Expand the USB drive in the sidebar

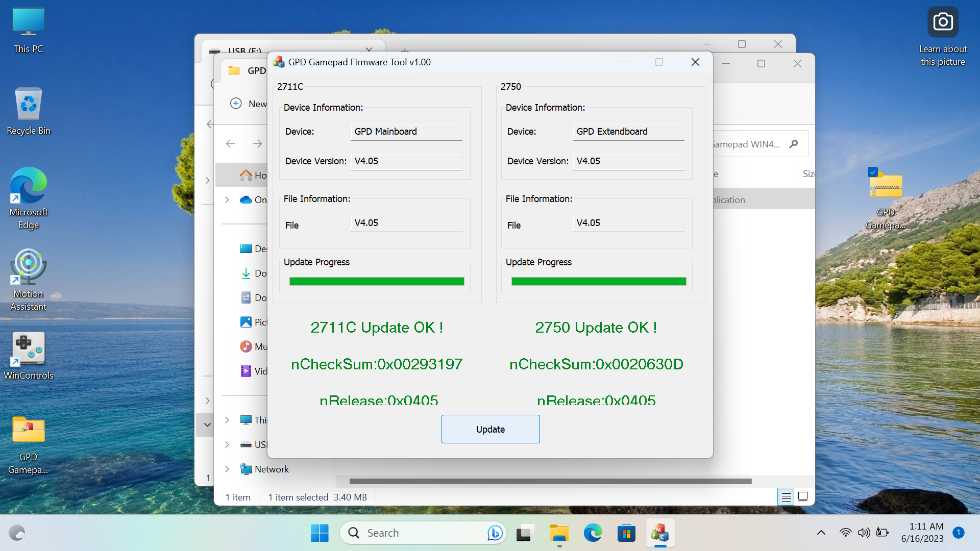(x=227, y=444)
